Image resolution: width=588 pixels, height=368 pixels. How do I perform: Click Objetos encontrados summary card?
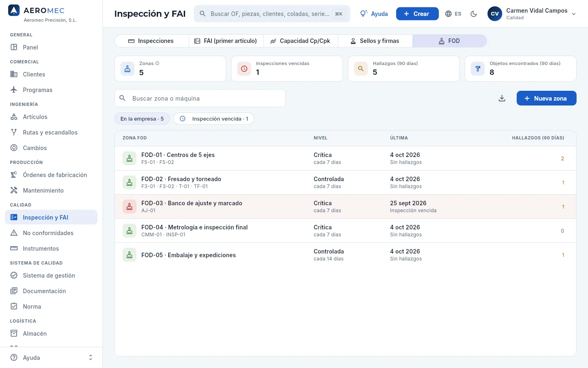[521, 69]
